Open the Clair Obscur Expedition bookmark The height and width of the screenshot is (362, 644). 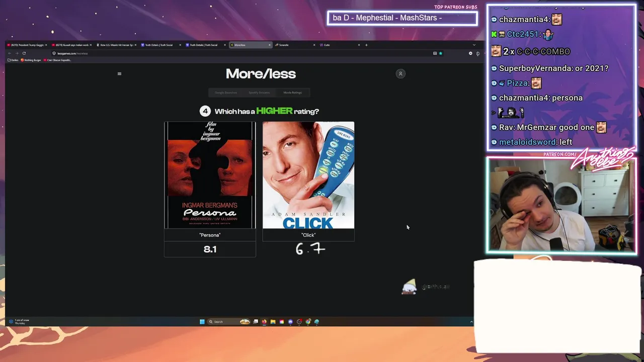click(x=58, y=60)
